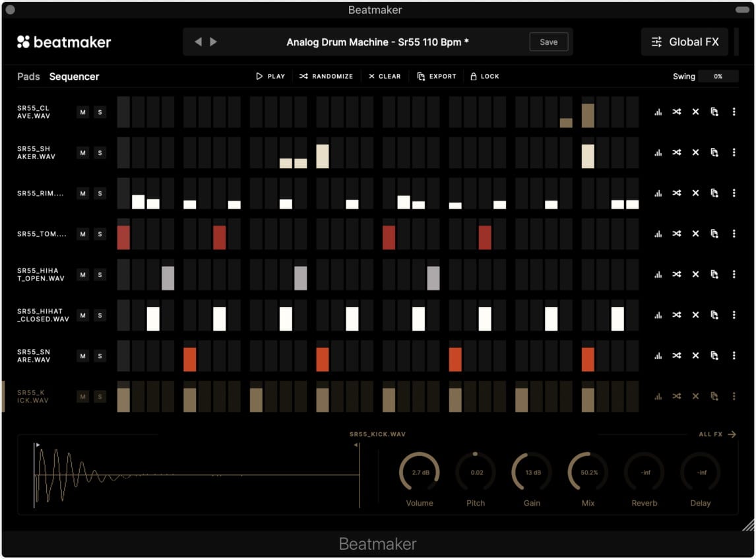Randomize the SR55_HIHAT_CLOSED row pattern
The width and height of the screenshot is (756, 559).
pos(676,315)
